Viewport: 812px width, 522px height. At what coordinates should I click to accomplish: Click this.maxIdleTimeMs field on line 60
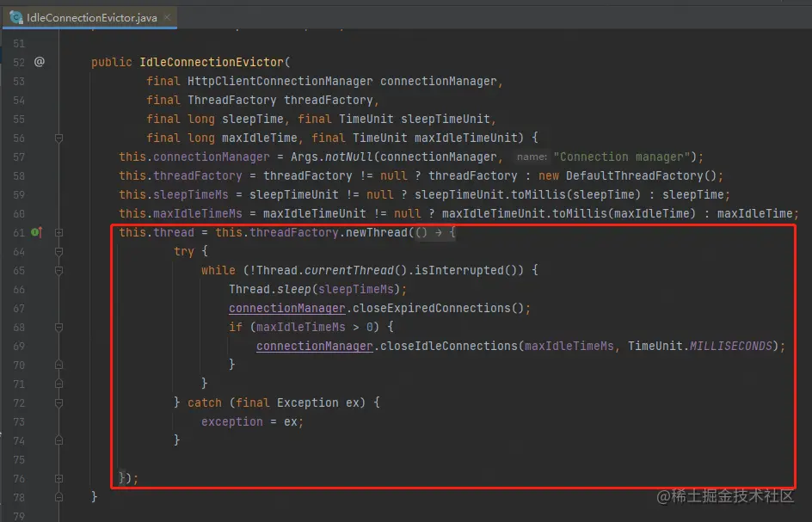[x=181, y=214]
